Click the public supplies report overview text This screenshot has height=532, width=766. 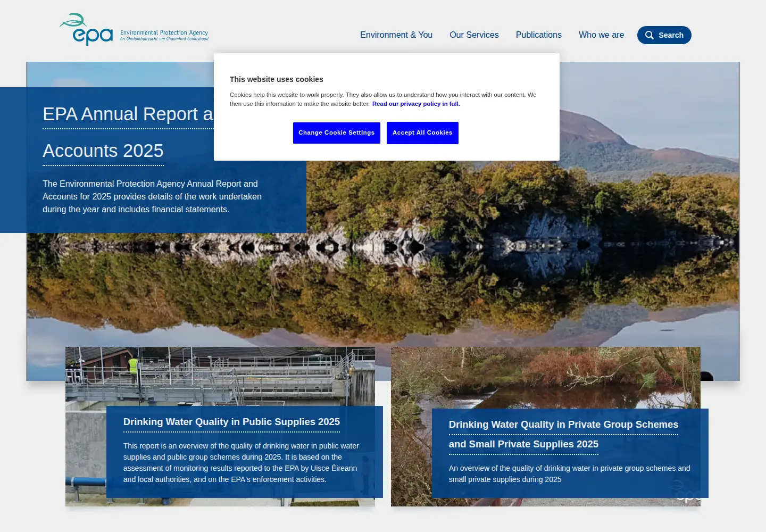tap(241, 463)
